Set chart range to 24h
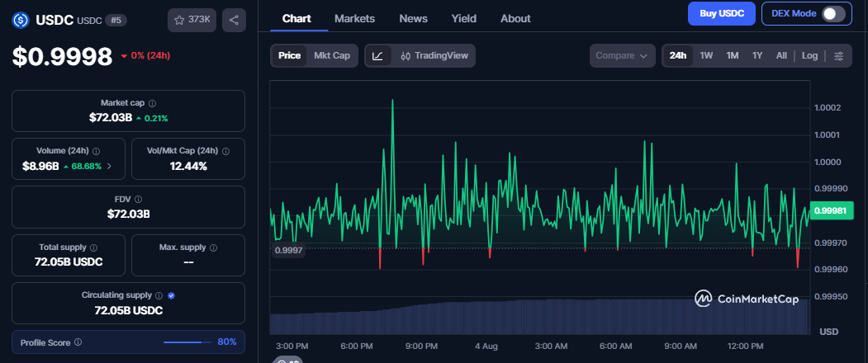 coord(677,56)
